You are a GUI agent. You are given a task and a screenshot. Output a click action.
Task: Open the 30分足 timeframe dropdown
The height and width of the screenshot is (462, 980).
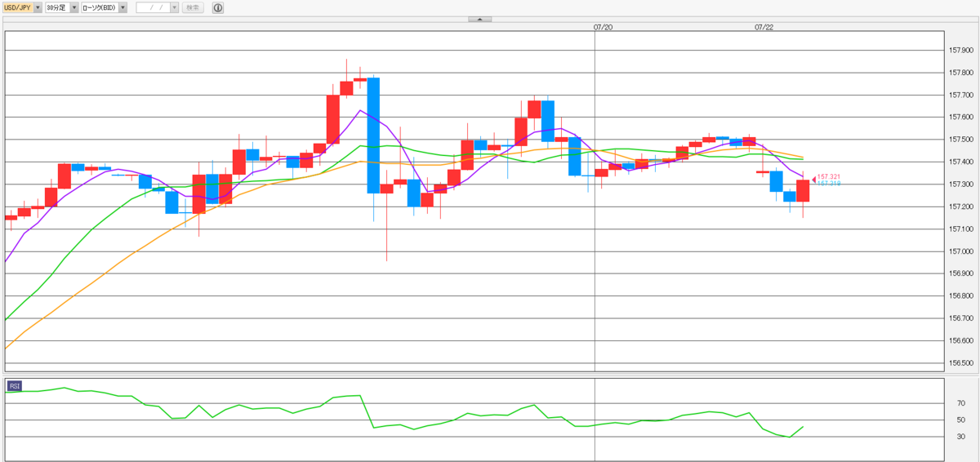62,7
